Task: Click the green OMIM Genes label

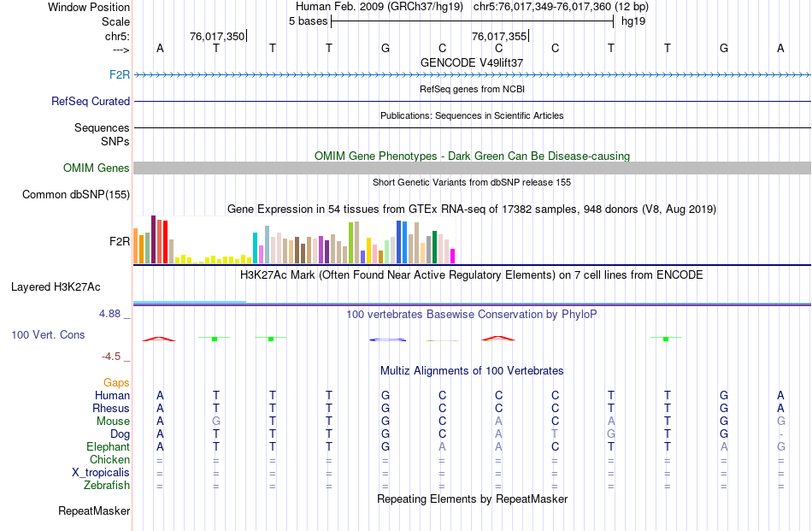Action: coord(97,168)
